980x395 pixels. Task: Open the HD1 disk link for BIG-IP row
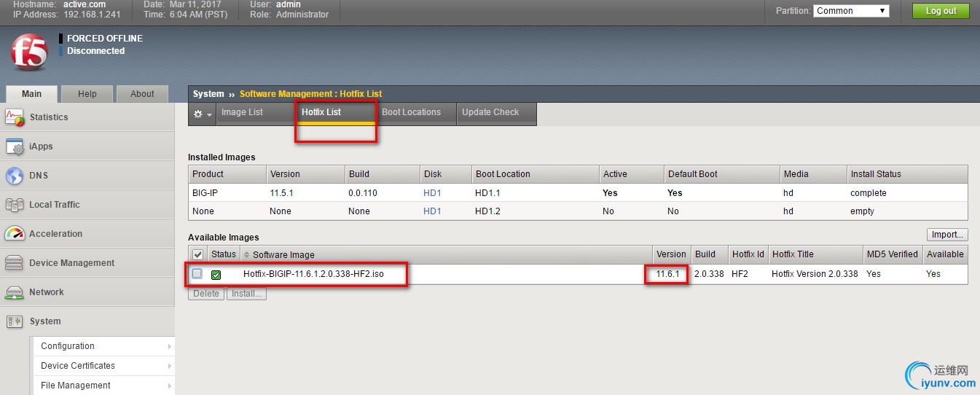click(x=432, y=193)
